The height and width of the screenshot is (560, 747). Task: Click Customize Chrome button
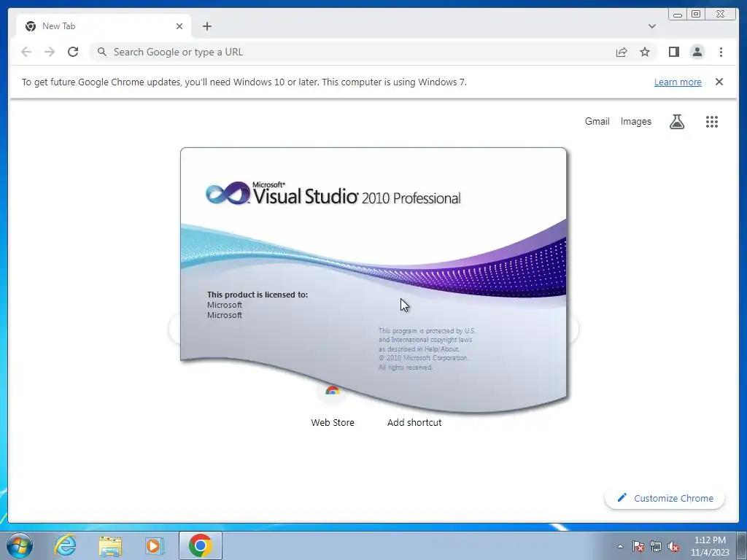pyautogui.click(x=665, y=498)
